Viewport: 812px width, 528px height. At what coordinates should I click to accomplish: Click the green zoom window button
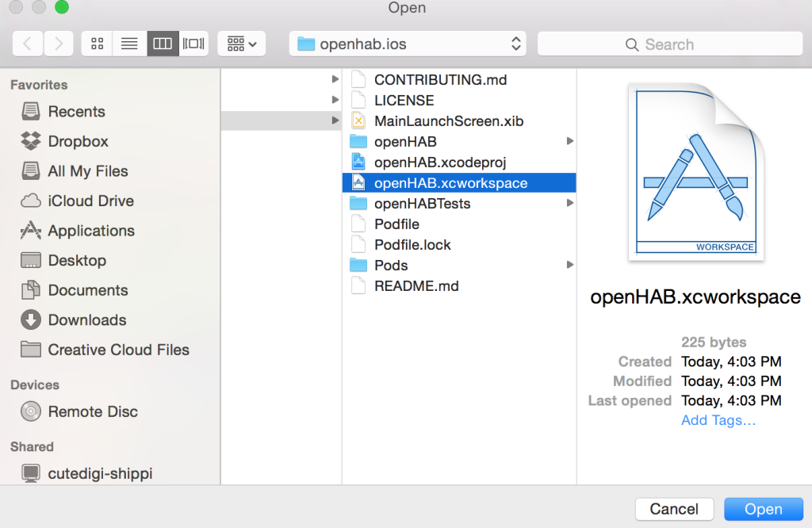coord(62,6)
